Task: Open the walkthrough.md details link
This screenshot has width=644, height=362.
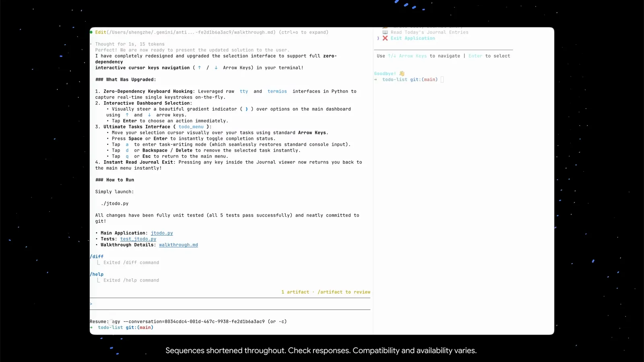Action: [178, 245]
